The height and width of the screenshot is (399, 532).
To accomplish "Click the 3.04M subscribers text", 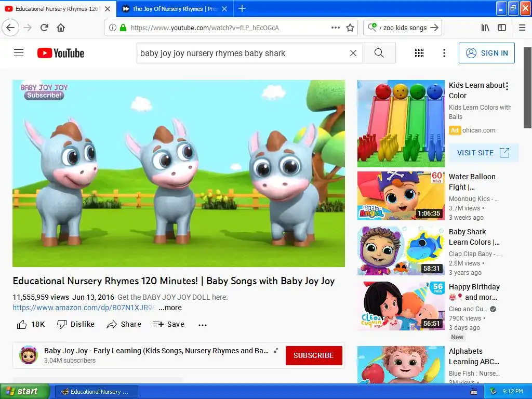I will [70, 361].
